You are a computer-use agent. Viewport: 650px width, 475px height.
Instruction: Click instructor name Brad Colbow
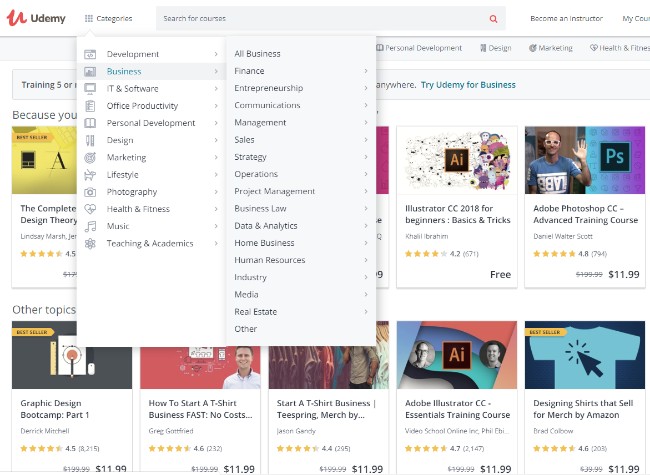[553, 431]
